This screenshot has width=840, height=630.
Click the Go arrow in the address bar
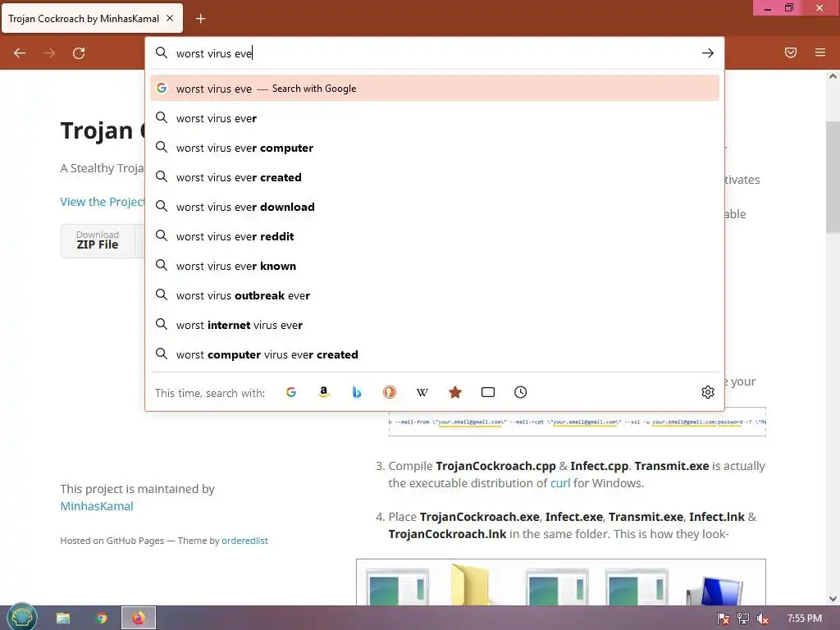click(708, 53)
